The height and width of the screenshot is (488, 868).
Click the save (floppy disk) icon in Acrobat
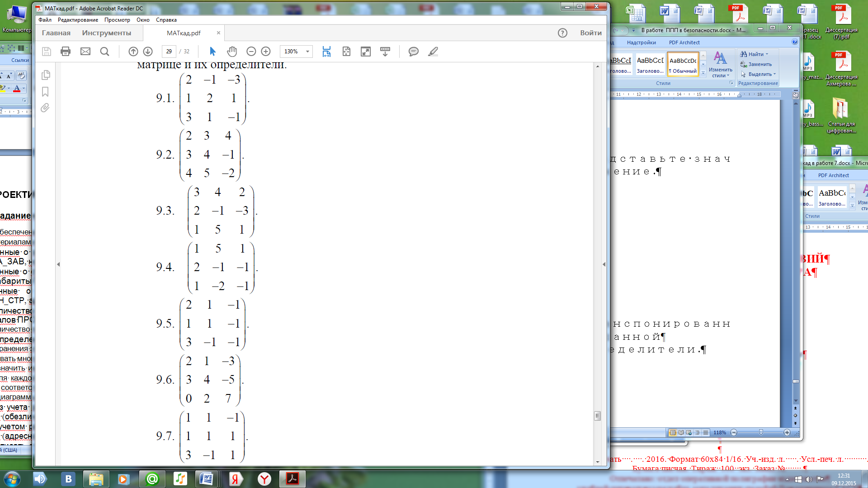pyautogui.click(x=47, y=52)
